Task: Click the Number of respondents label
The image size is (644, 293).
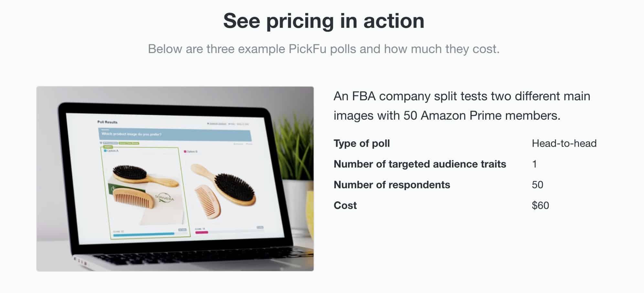Action: coord(392,185)
